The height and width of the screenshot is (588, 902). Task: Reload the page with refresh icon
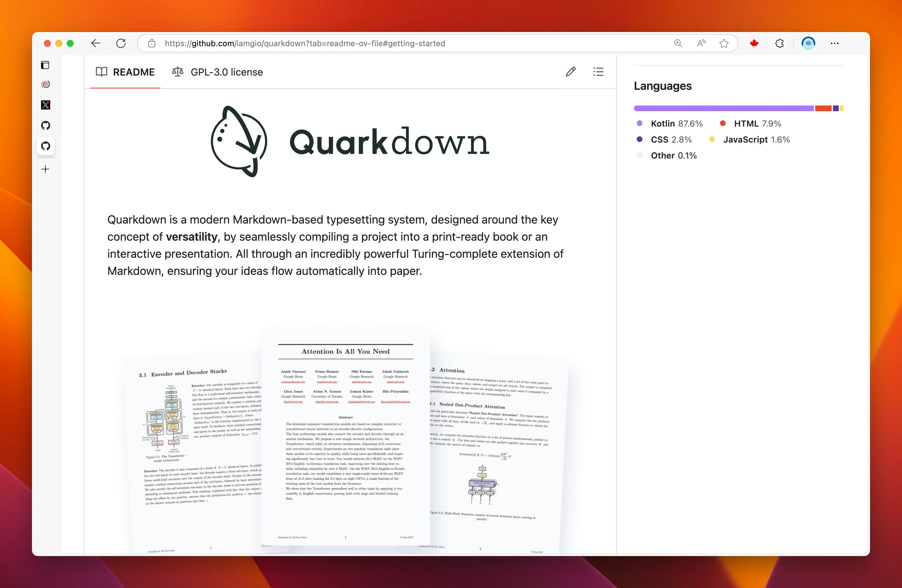click(121, 43)
